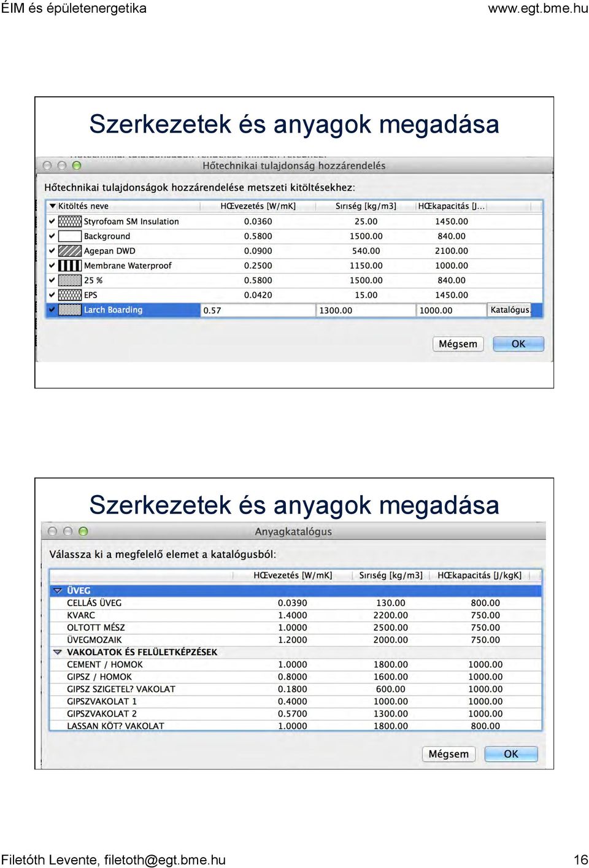The height and width of the screenshot is (868, 589).
Task: Click the Background fill name
Action: click(107, 236)
